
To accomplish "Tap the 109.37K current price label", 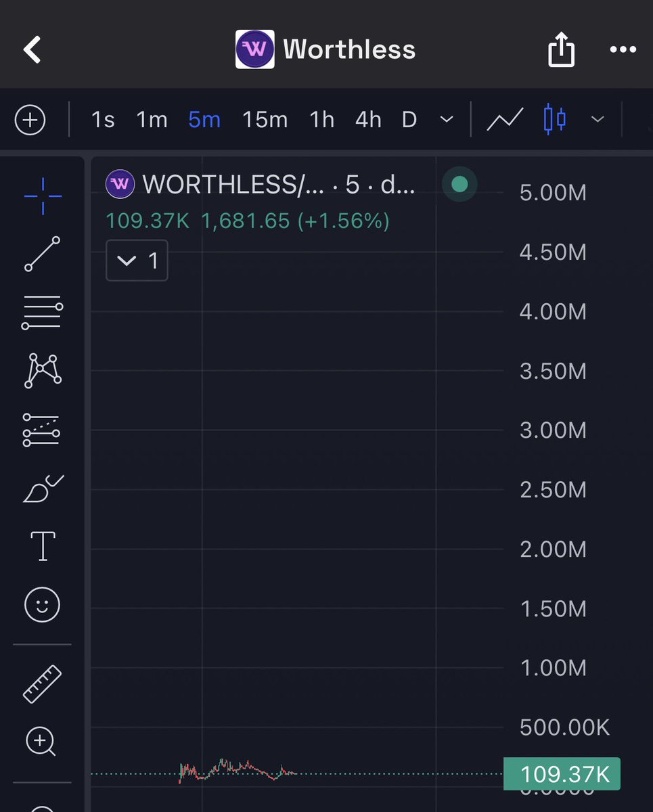I will coord(562,773).
